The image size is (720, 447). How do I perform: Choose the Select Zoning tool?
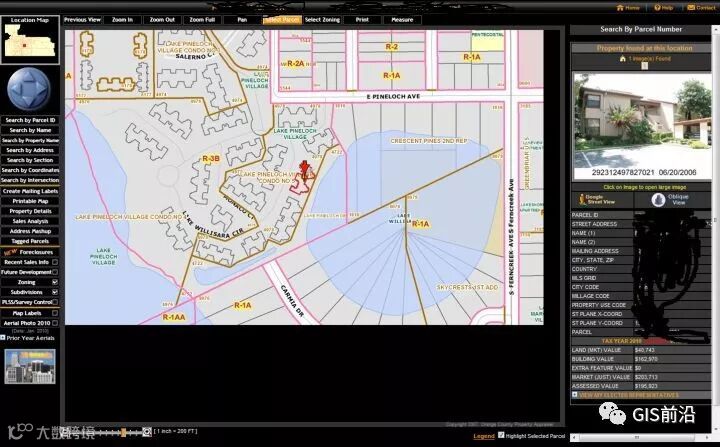point(322,20)
